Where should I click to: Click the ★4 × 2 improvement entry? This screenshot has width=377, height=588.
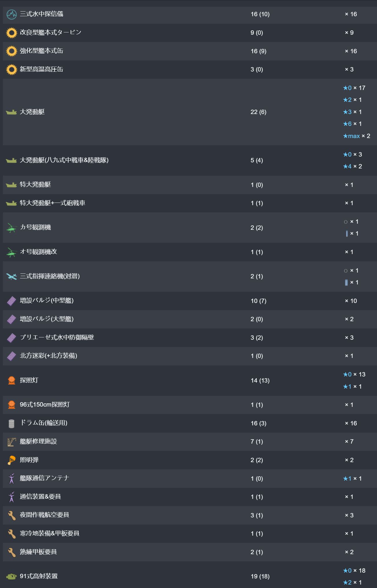[352, 166]
